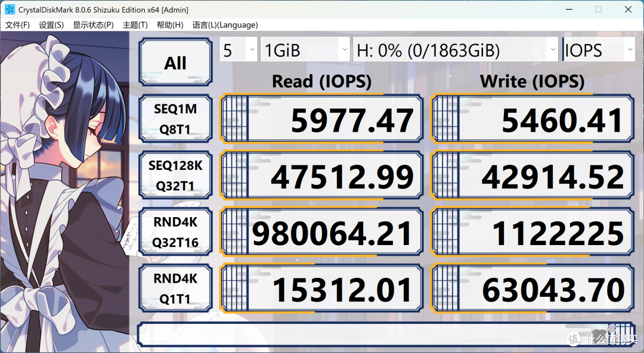Screen dimensions: 644x353
Task: Expand the test count dropdown showing 5
Action: click(x=238, y=49)
